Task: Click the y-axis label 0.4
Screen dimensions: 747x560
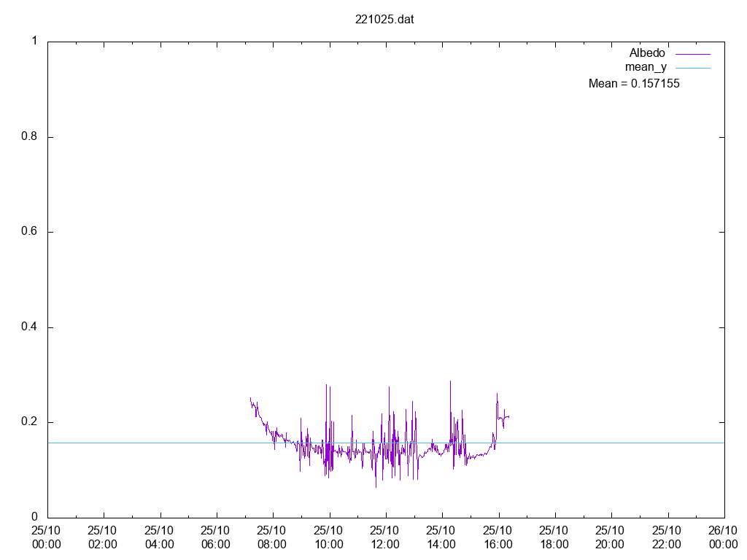Action: pyautogui.click(x=29, y=327)
